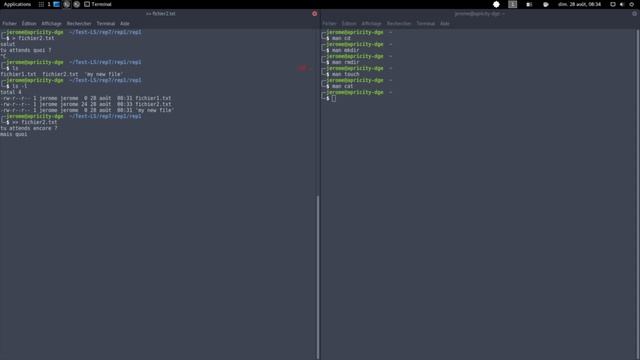Click 'man mkdir' in right terminal

pyautogui.click(x=345, y=50)
